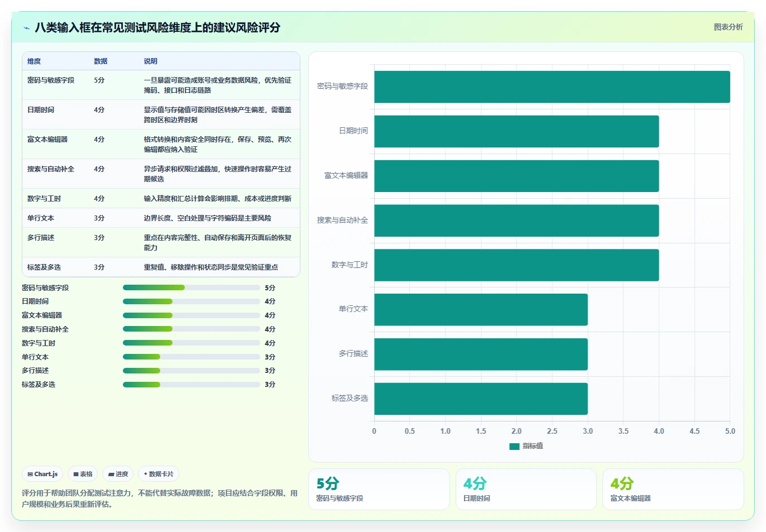Click the chart bar for 富文本编辑器
Image resolution: width=766 pixels, height=532 pixels.
[x=516, y=176]
